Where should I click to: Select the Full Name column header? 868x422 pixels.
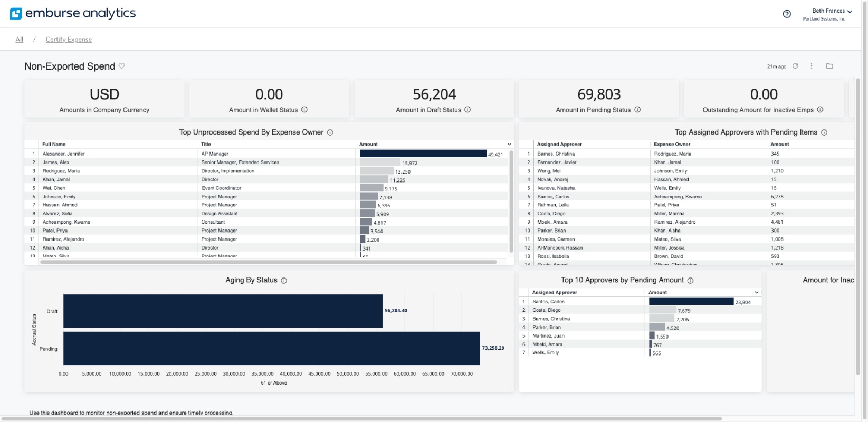pyautogui.click(x=54, y=144)
